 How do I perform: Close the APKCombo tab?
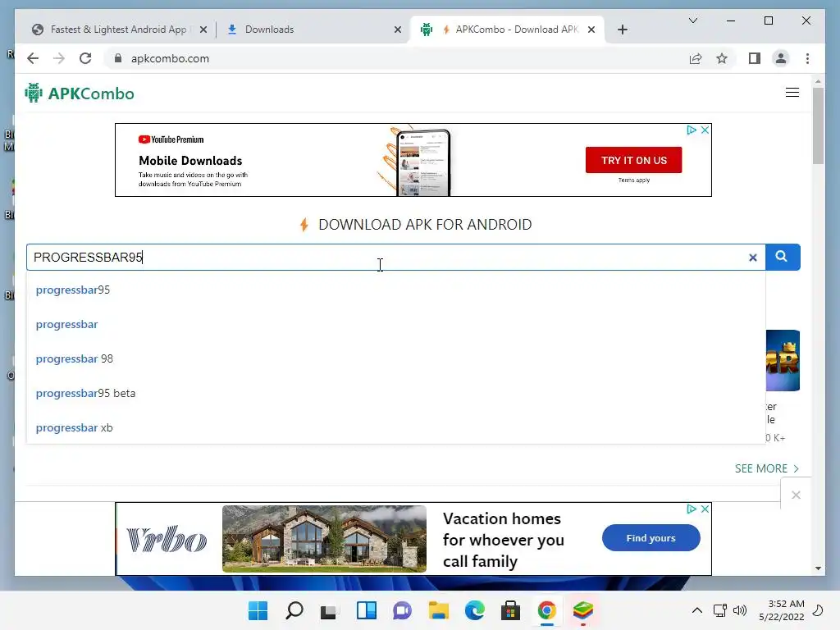[591, 30]
